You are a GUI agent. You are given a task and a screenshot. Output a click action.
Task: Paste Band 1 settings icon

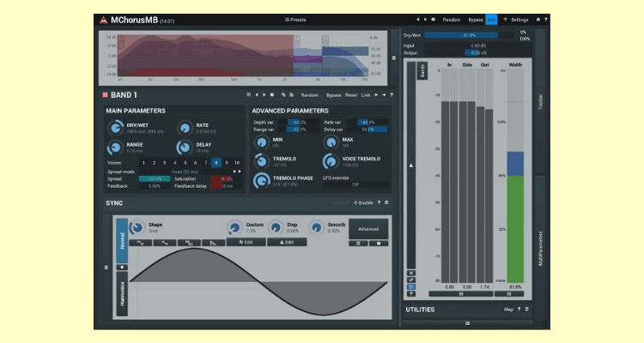pyautogui.click(x=292, y=95)
